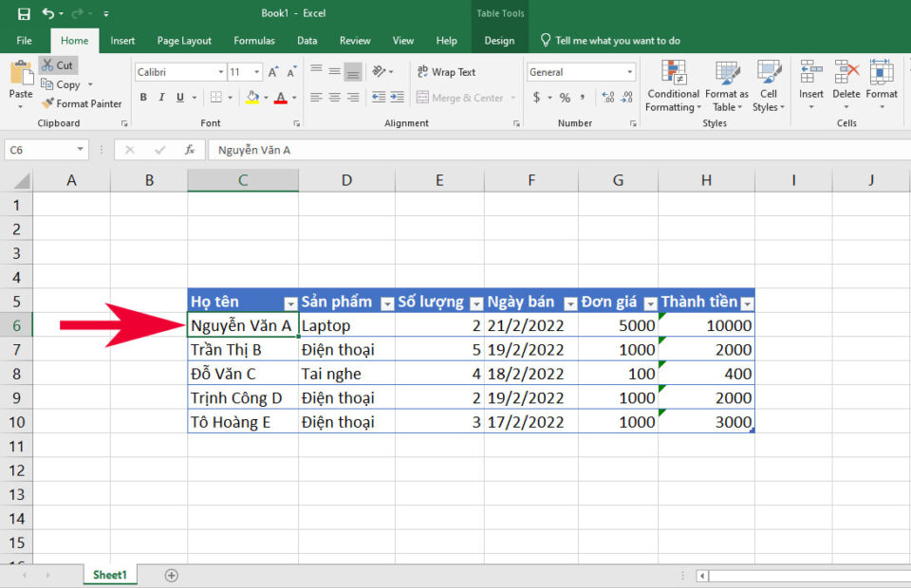Open the Formulas ribbon tab

[253, 41]
